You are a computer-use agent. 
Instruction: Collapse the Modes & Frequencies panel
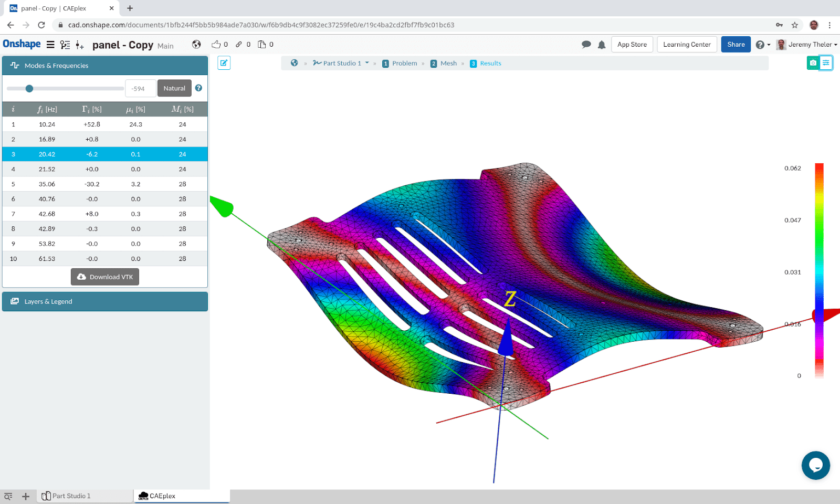[105, 66]
